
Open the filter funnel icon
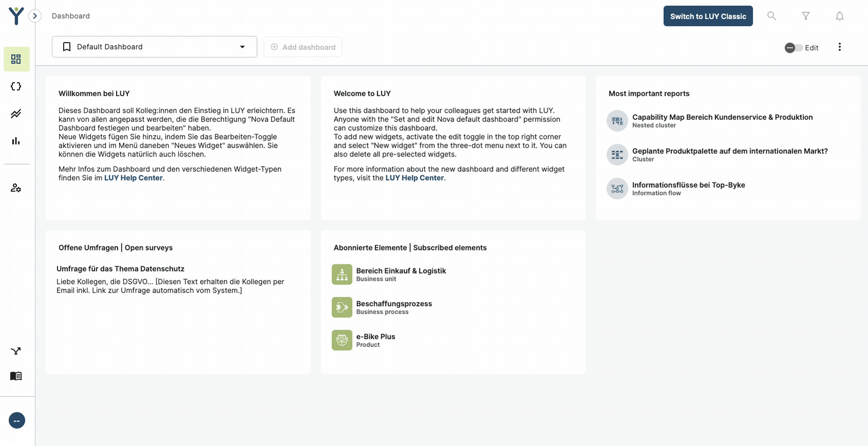[x=806, y=16]
